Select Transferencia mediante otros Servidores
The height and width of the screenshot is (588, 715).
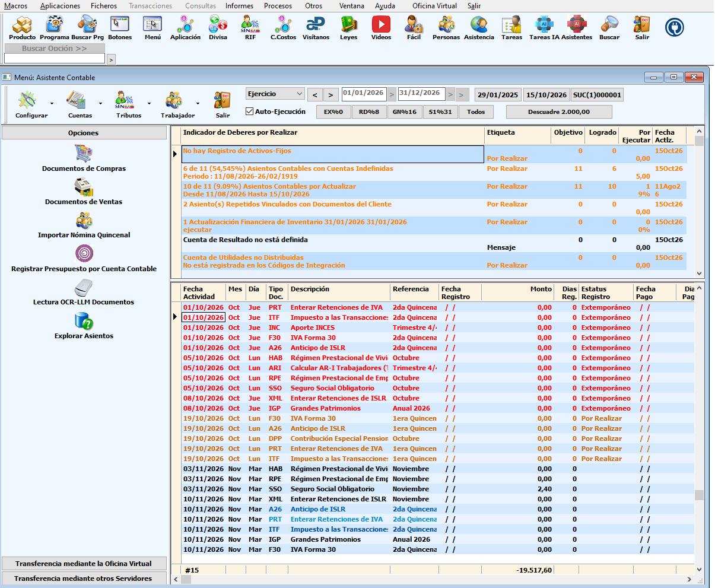84,579
